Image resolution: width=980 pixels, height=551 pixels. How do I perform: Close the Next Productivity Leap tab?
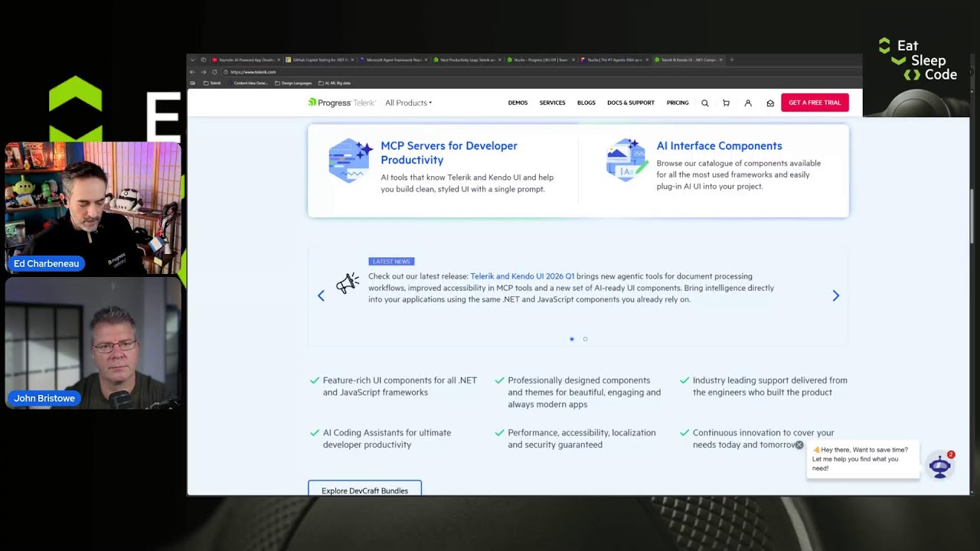point(499,60)
